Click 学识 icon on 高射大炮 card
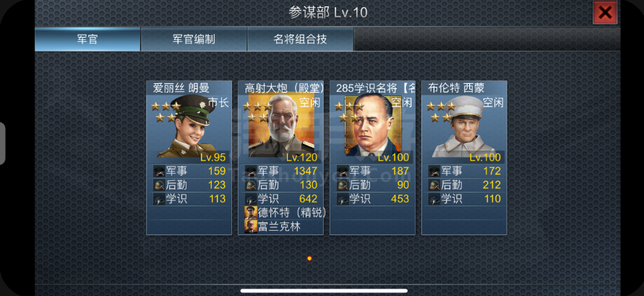 251,199
